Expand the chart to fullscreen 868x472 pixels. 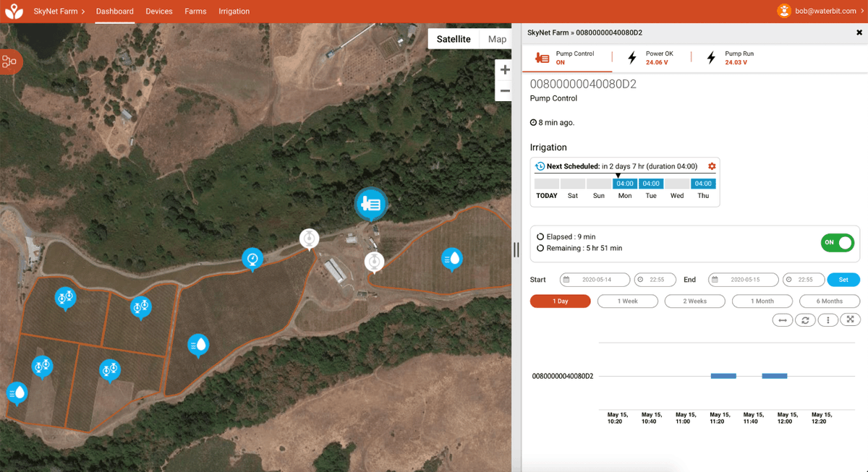pyautogui.click(x=850, y=320)
